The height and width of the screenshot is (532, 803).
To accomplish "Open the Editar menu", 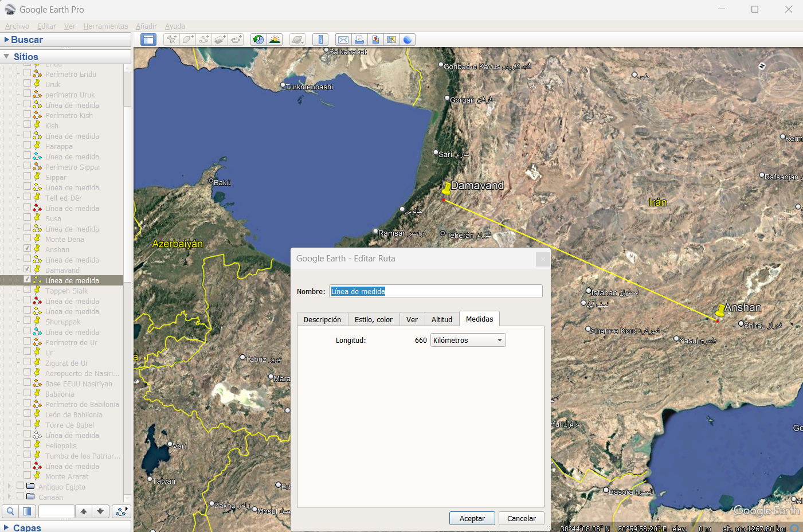I will 46,26.
